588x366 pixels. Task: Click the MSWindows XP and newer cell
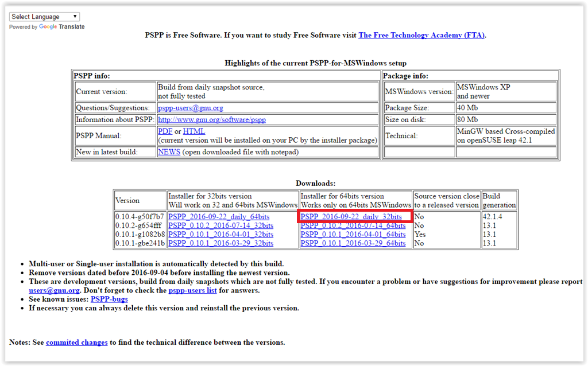click(506, 91)
